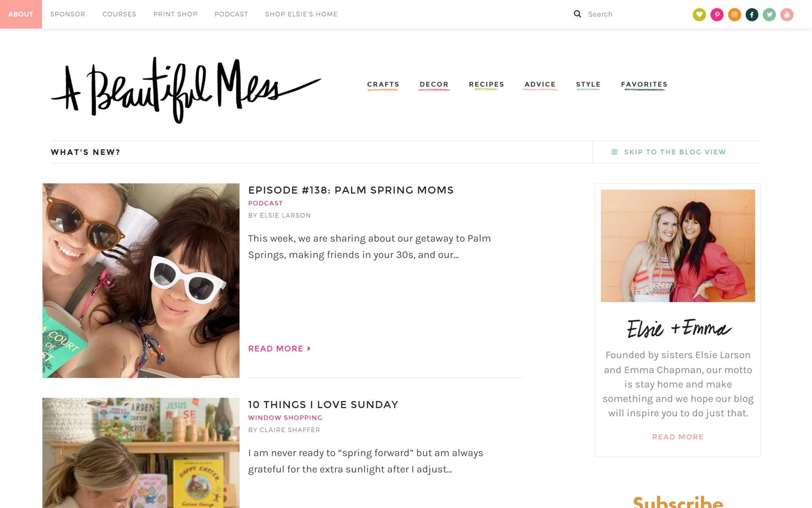Viewport: 812px width, 508px height.
Task: Open Podcast in the top navigation
Action: click(x=231, y=14)
